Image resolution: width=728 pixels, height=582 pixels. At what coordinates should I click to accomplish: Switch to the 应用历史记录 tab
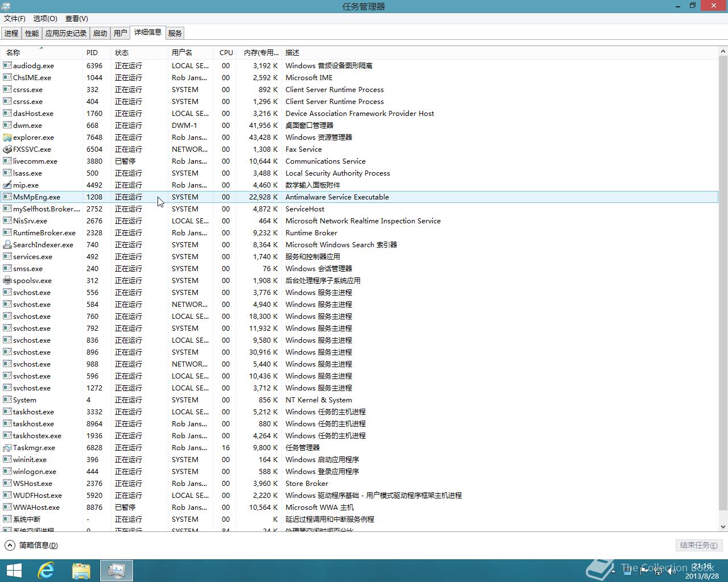66,33
